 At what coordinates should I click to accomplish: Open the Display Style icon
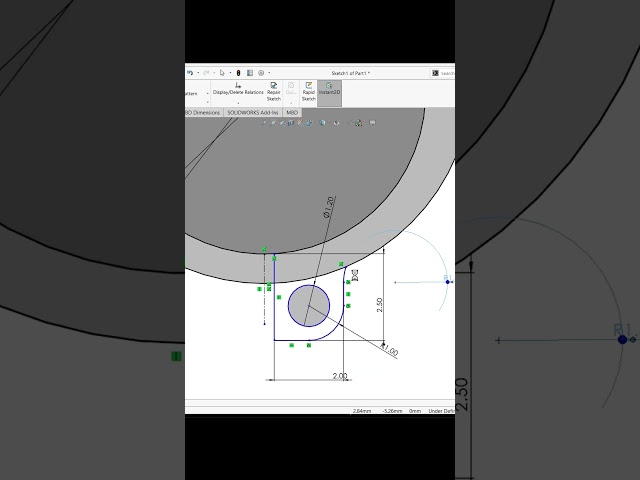click(x=322, y=123)
